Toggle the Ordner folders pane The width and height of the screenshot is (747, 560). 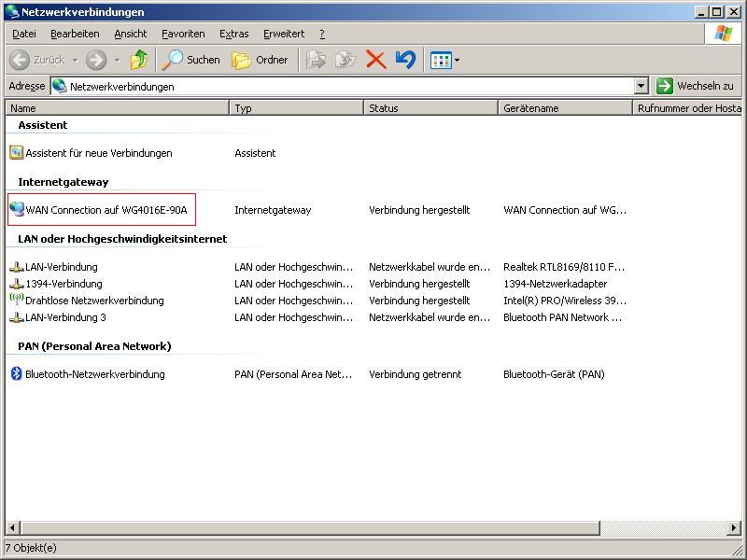click(260, 60)
